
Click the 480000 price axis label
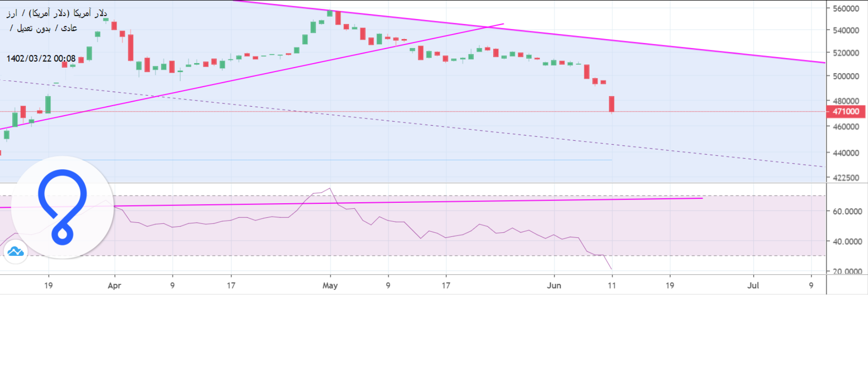coord(846,100)
